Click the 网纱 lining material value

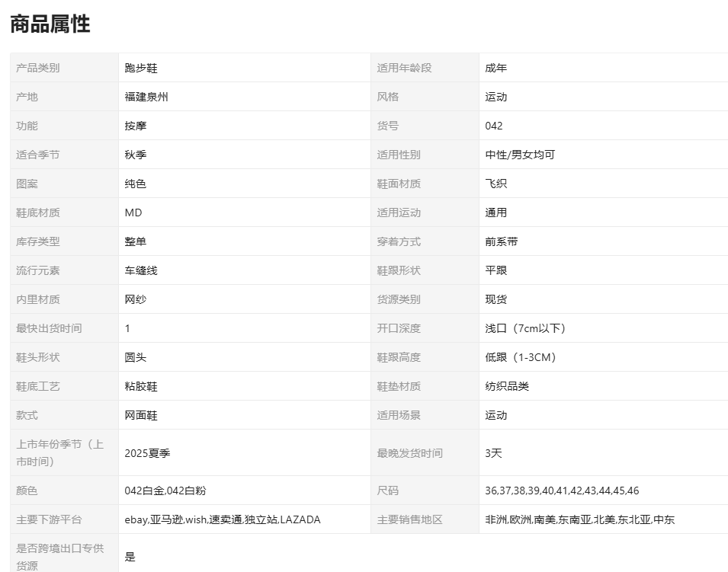tap(136, 299)
